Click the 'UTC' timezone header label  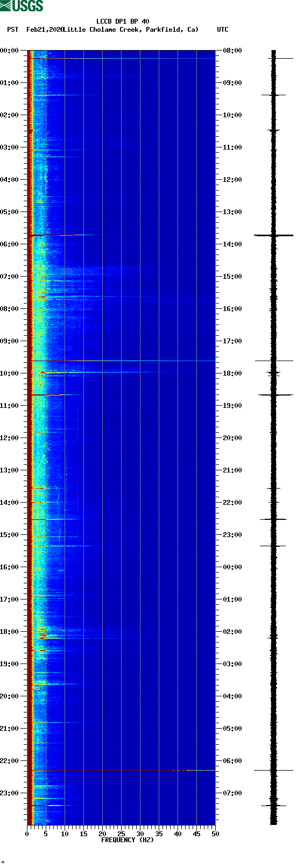[223, 30]
